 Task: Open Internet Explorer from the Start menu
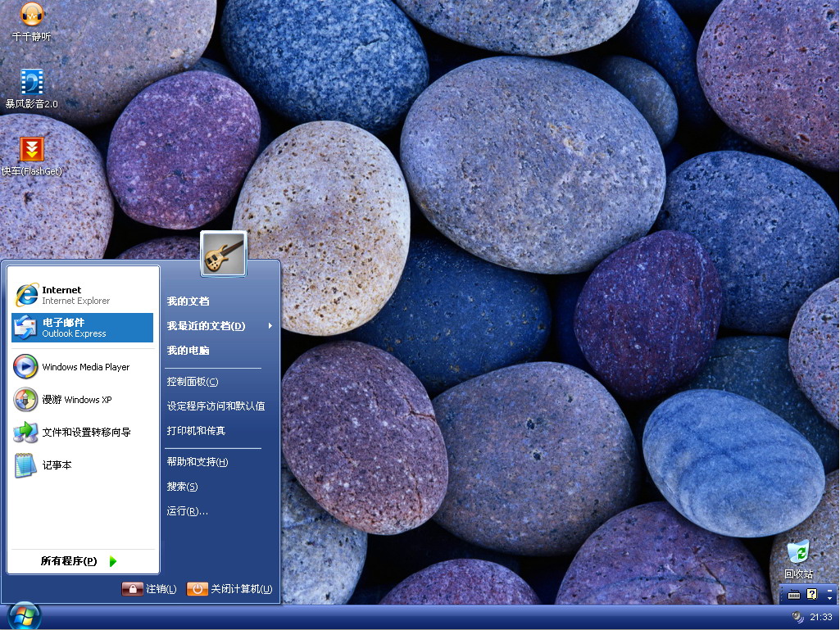coord(82,295)
